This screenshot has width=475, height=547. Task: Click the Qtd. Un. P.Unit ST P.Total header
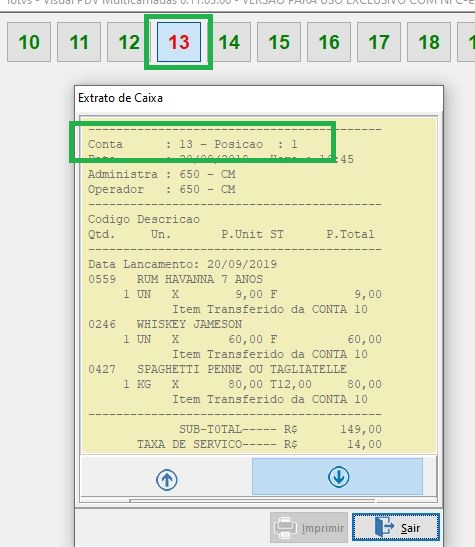[231, 234]
